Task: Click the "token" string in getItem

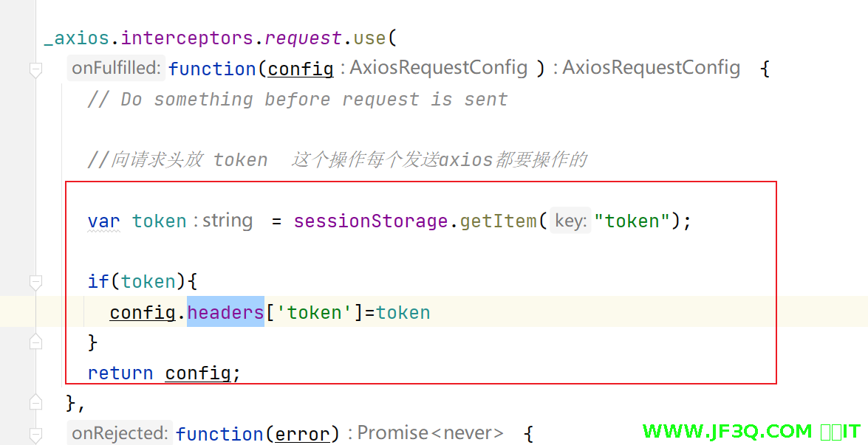Action: tap(632, 221)
